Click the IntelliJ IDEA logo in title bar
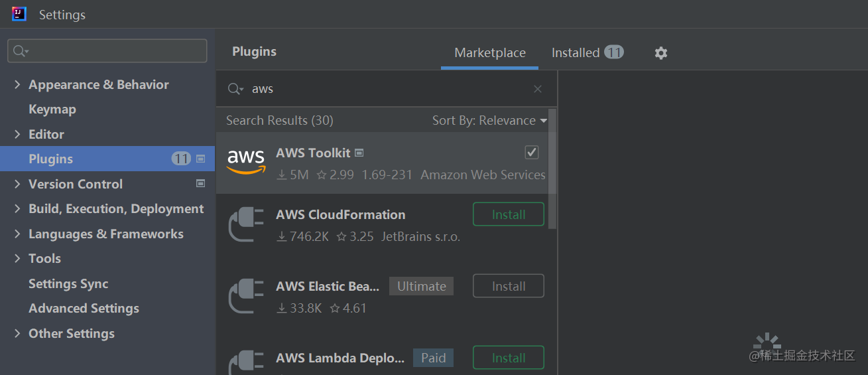 click(19, 13)
